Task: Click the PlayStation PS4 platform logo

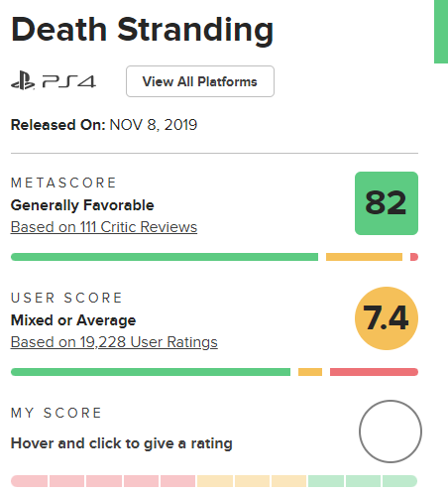Action: click(54, 81)
